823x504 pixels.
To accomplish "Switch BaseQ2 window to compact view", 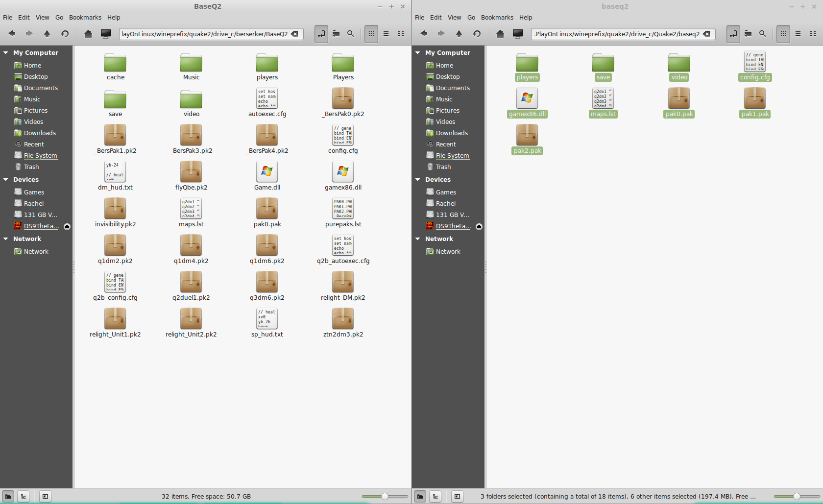I will [401, 34].
